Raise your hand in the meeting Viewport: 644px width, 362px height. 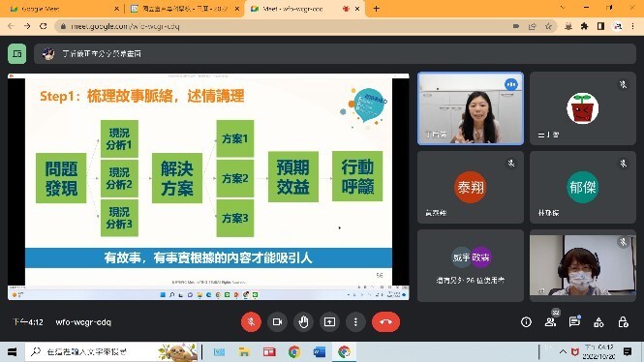(303, 322)
